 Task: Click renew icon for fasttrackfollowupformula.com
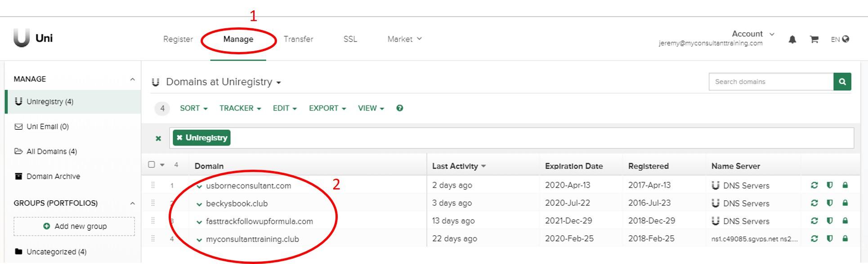(x=814, y=221)
